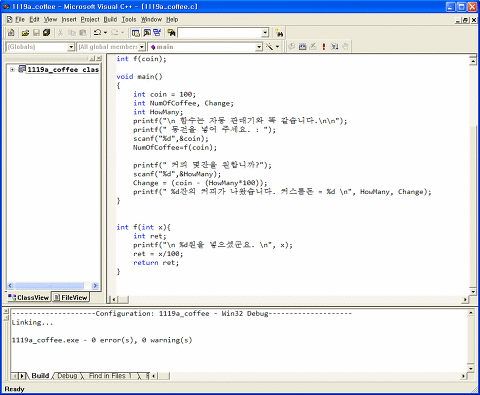Click the output tabs scroll-right arrow
480x395 pixels.
pos(22,376)
